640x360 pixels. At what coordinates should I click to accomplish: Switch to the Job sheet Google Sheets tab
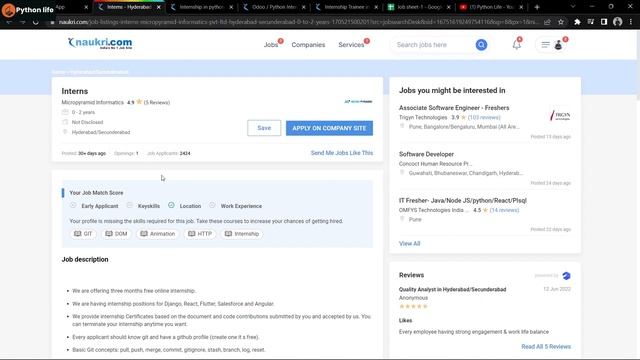(x=419, y=7)
